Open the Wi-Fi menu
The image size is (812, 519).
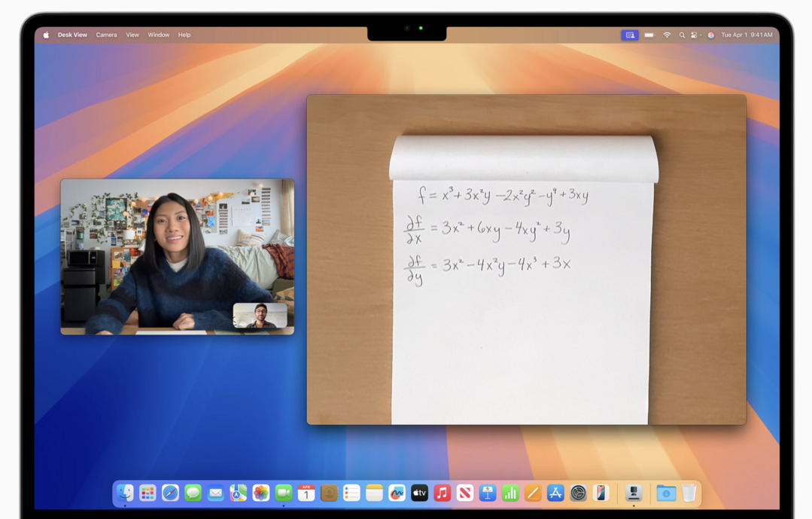tap(667, 35)
